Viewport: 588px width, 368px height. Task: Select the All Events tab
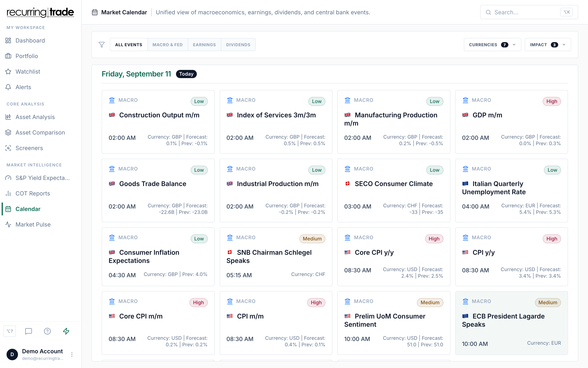(129, 45)
